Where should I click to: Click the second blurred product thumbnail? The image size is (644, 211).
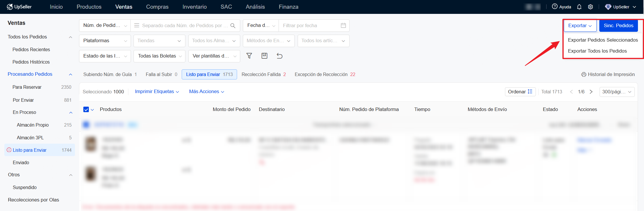(91, 174)
